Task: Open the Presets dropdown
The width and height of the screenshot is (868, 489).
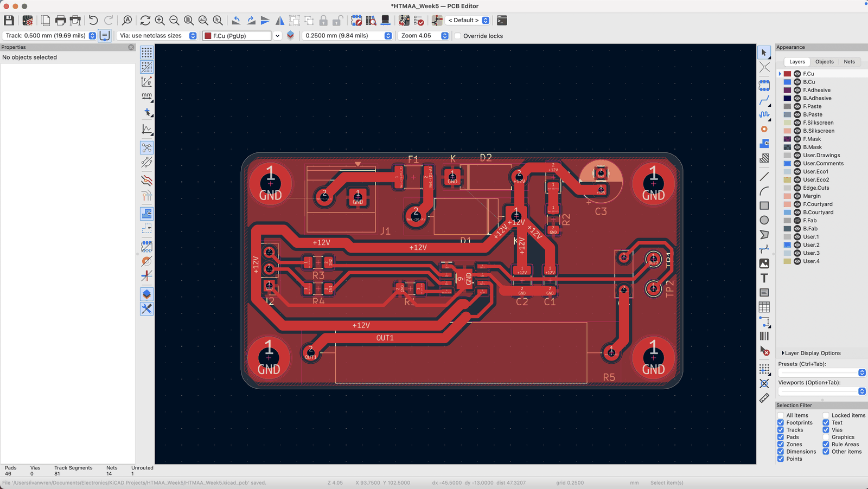Action: coord(822,372)
